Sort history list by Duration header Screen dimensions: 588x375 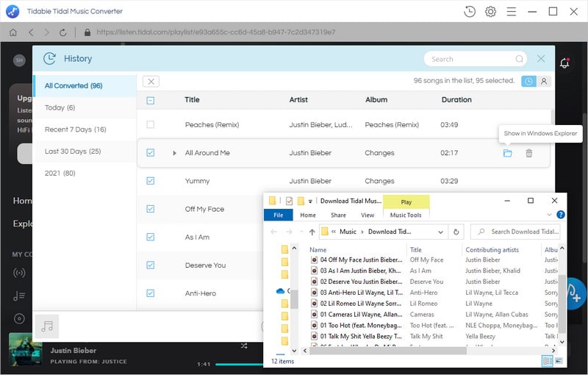pos(456,100)
